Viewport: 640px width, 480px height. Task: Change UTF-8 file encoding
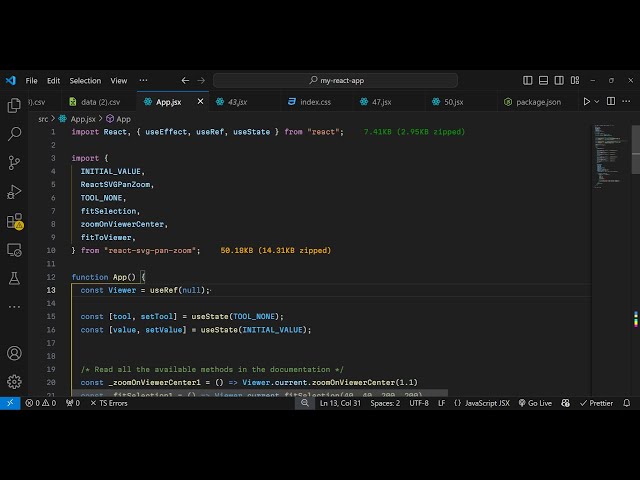(x=418, y=403)
